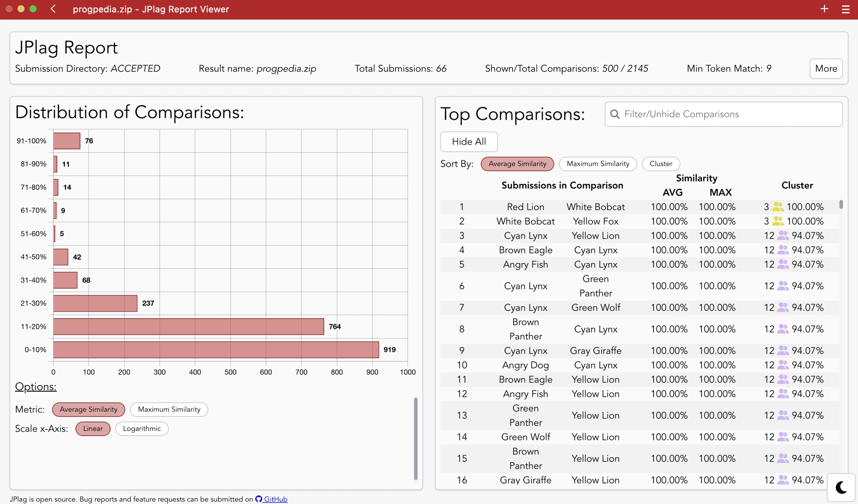858x504 pixels.
Task: Open row 14 Green Wolf vs Yellow Lion
Action: 639,437
